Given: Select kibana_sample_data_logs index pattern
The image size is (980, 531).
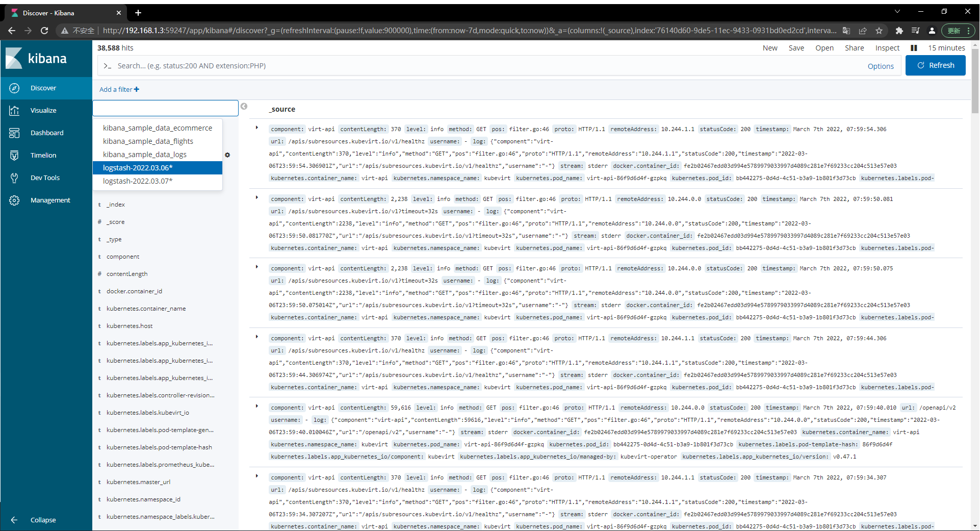Looking at the screenshot, I should (x=158, y=155).
